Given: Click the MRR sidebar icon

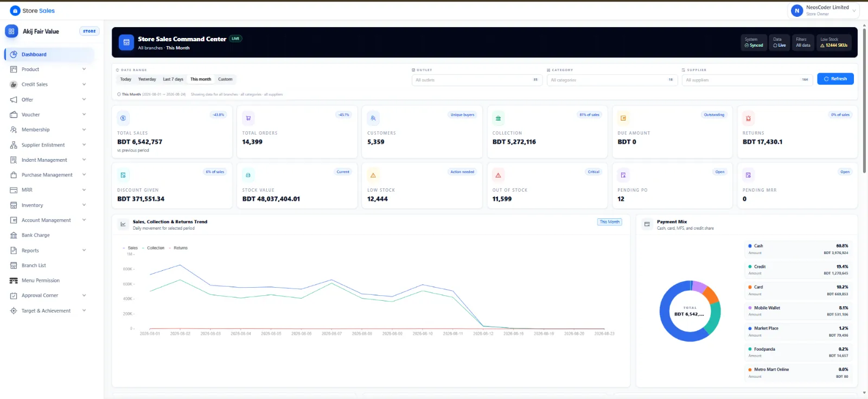Looking at the screenshot, I should click(x=14, y=190).
